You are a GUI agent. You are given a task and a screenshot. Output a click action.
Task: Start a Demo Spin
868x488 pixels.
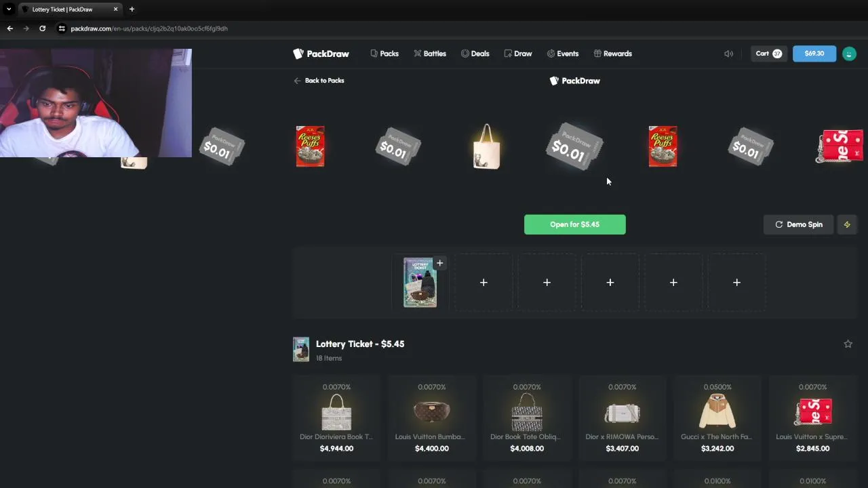(x=799, y=224)
